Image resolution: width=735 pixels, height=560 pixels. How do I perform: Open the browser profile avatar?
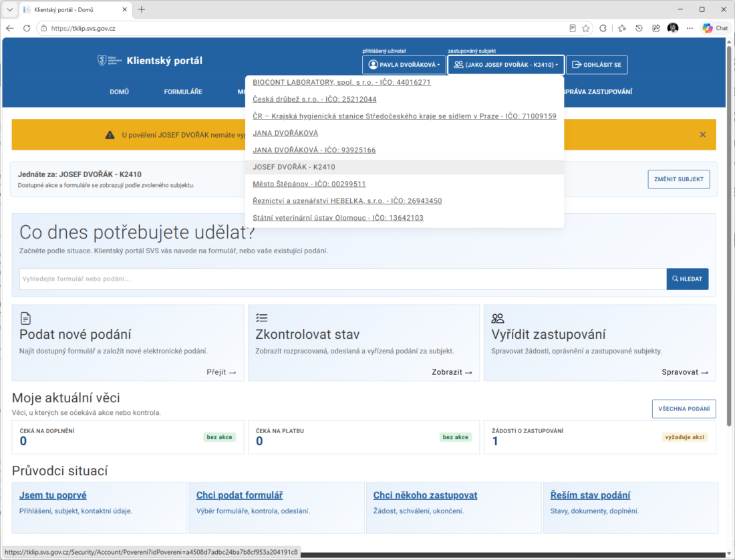click(673, 28)
